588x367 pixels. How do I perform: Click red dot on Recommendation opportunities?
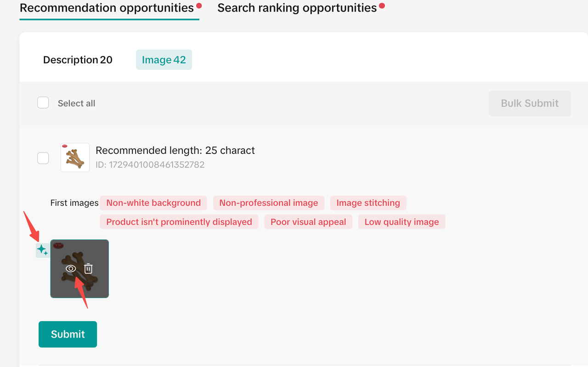pos(199,6)
